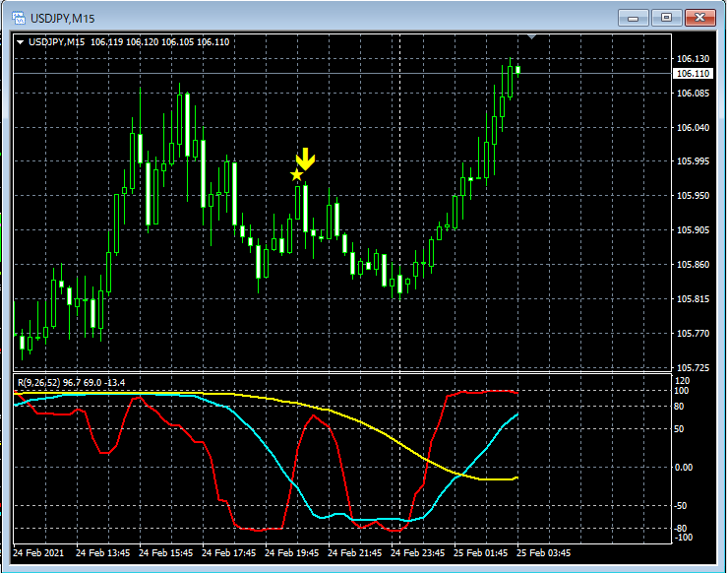Click the indicator scale value -100
Image resolution: width=728 pixels, height=573 pixels.
point(683,538)
